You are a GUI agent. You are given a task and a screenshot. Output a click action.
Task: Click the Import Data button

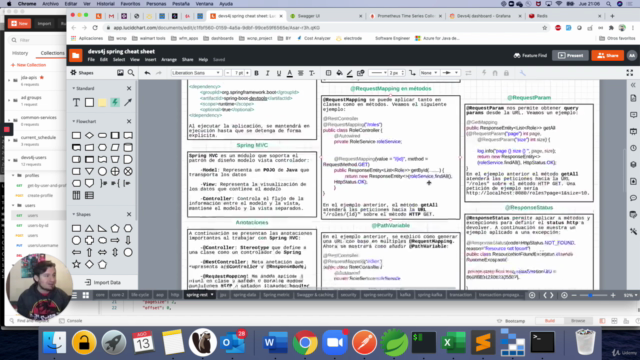coord(102,282)
